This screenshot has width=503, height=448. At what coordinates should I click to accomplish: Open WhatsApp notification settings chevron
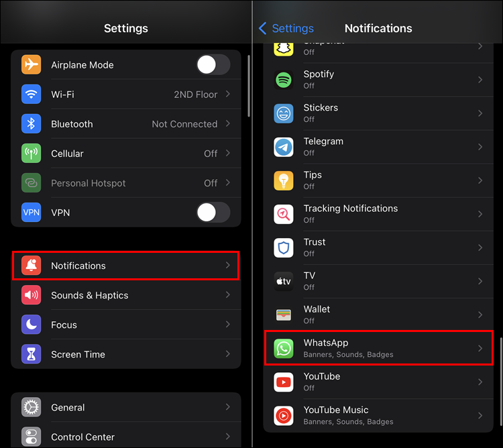click(480, 348)
